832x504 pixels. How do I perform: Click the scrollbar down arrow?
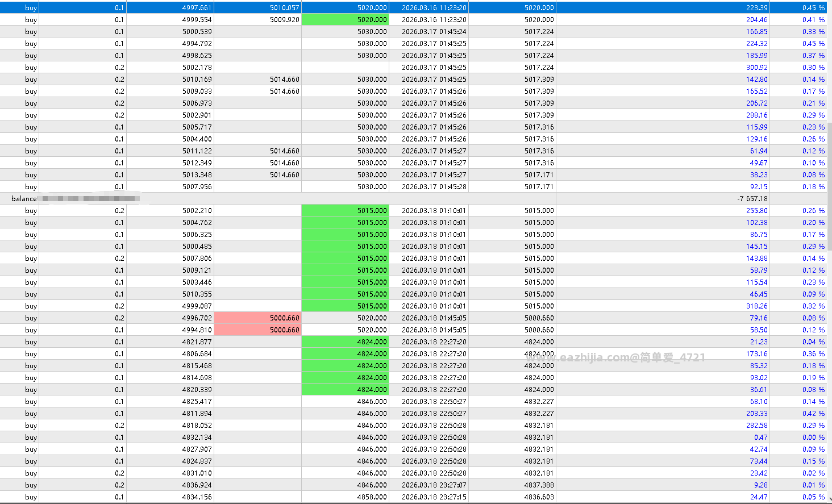tap(830, 499)
